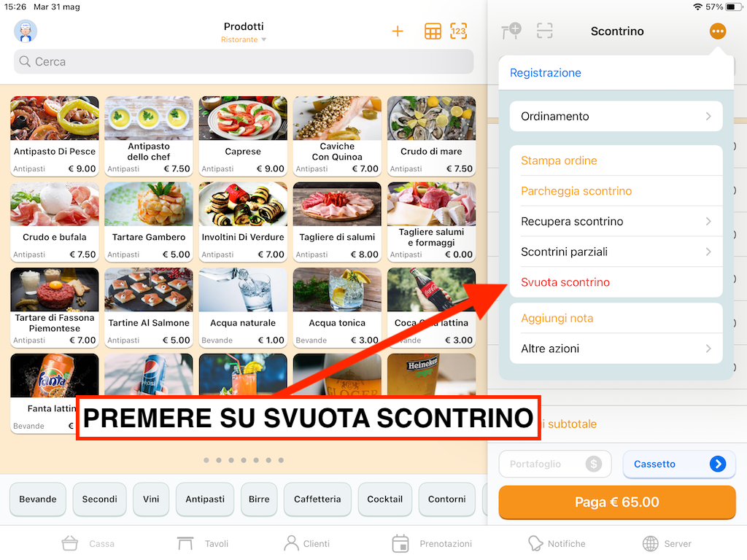Add Involtini Di Verdure product

243,222
